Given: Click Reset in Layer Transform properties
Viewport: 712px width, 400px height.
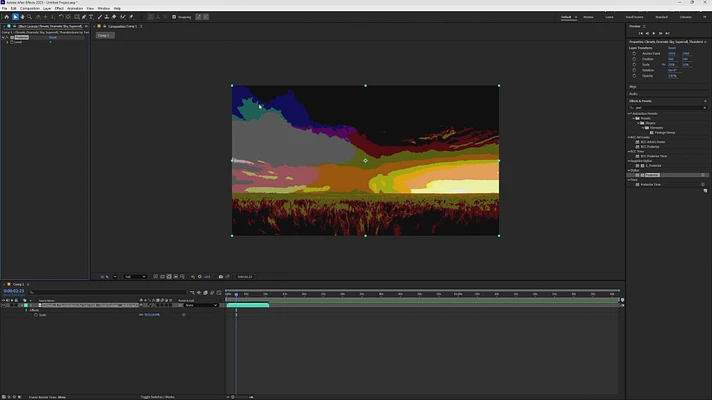Looking at the screenshot, I should click(672, 48).
